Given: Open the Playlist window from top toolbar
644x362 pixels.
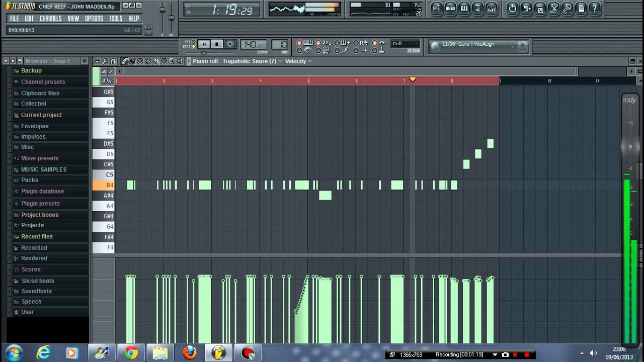Looking at the screenshot, I should (x=437, y=8).
